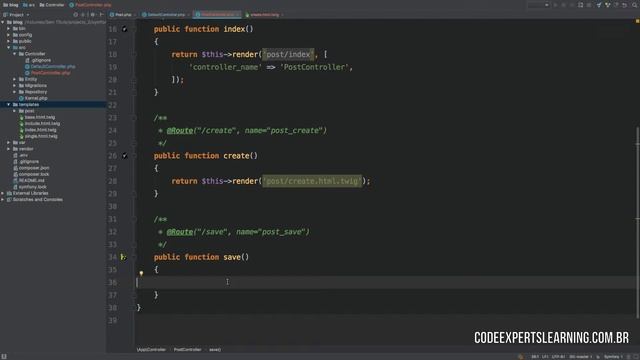Expand External Libraries node

(3, 193)
